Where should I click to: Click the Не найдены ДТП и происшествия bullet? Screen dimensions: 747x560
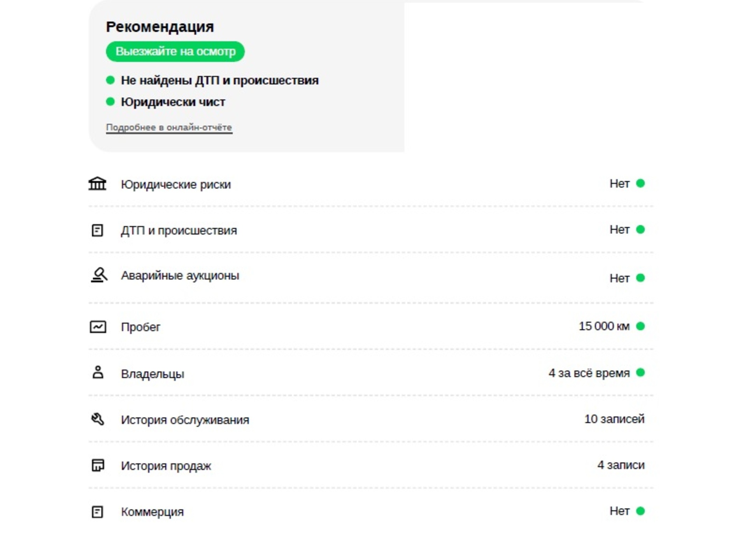212,80
